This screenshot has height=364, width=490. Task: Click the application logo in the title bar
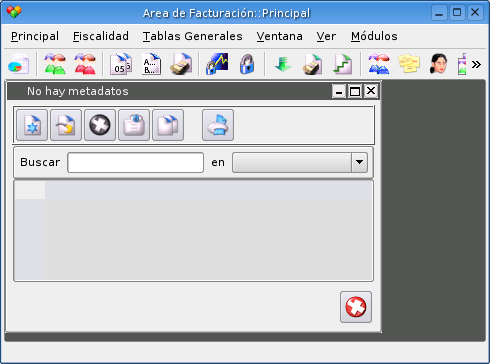pos(14,12)
